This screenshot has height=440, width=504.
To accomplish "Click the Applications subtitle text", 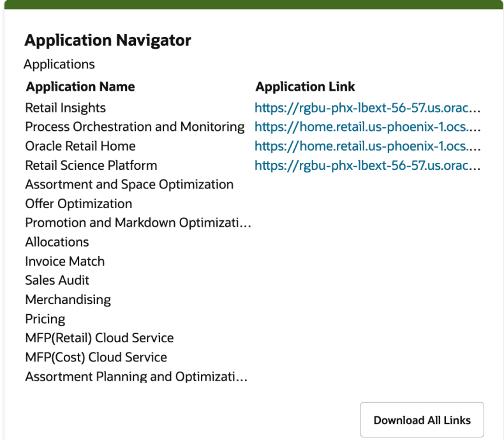I will (x=59, y=64).
